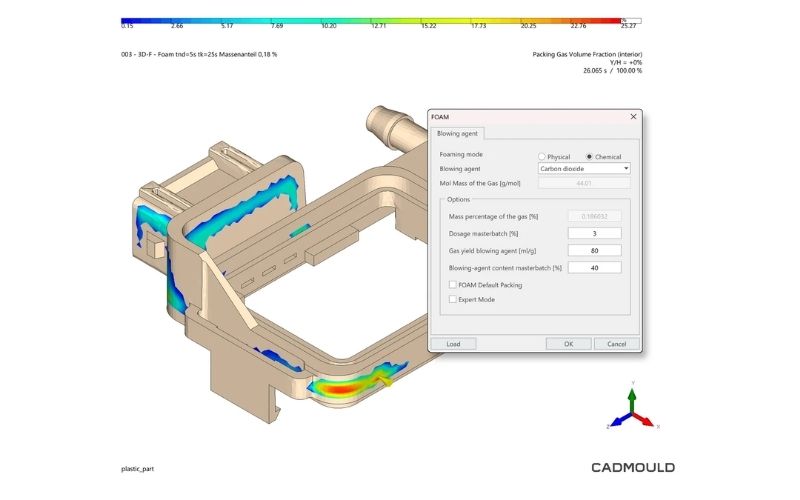Click the Mol Mass of the Gas field
The image size is (800, 500).
tap(584, 183)
